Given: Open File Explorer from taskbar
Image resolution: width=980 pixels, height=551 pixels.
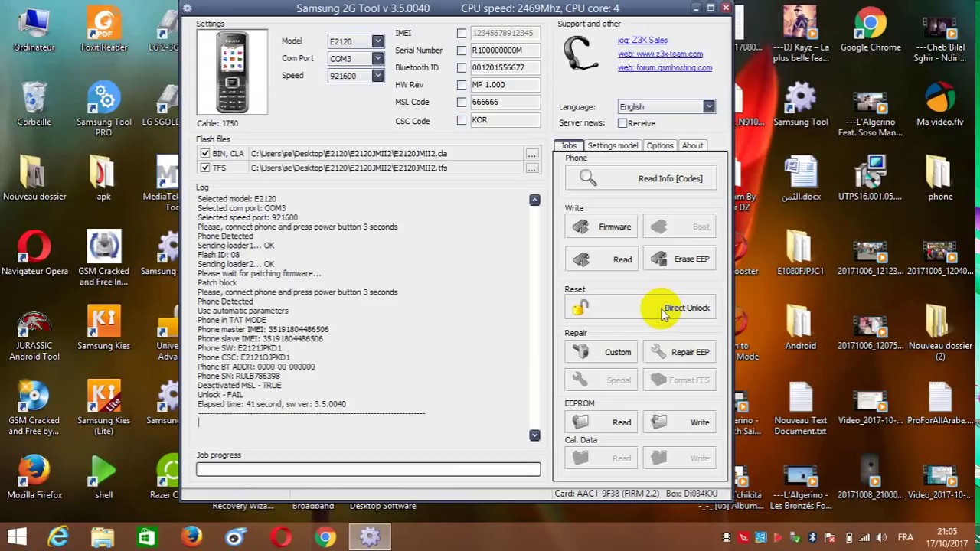Looking at the screenshot, I should point(103,537).
